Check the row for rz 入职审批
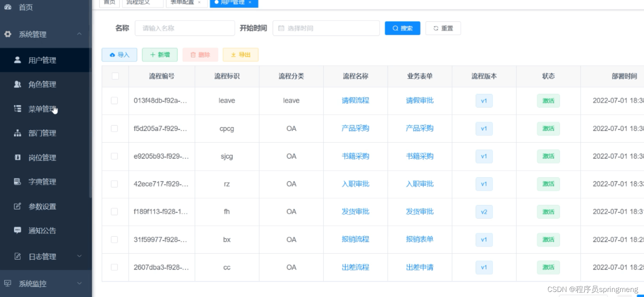 tap(114, 184)
